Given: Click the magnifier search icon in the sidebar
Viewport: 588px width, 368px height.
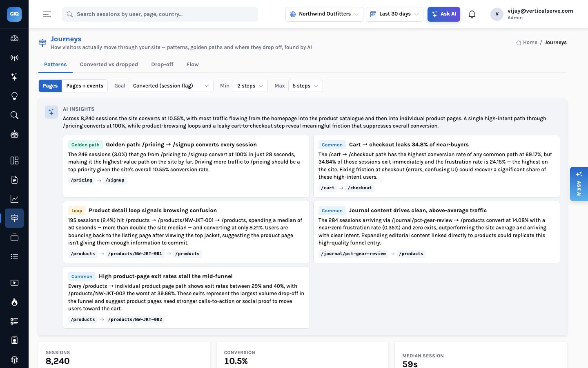Looking at the screenshot, I should click(14, 115).
